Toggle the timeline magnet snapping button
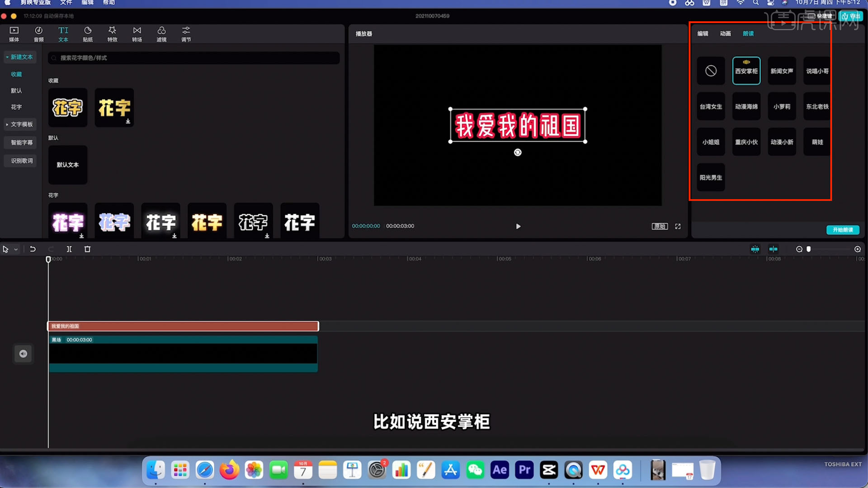This screenshot has height=488, width=868. [755, 249]
